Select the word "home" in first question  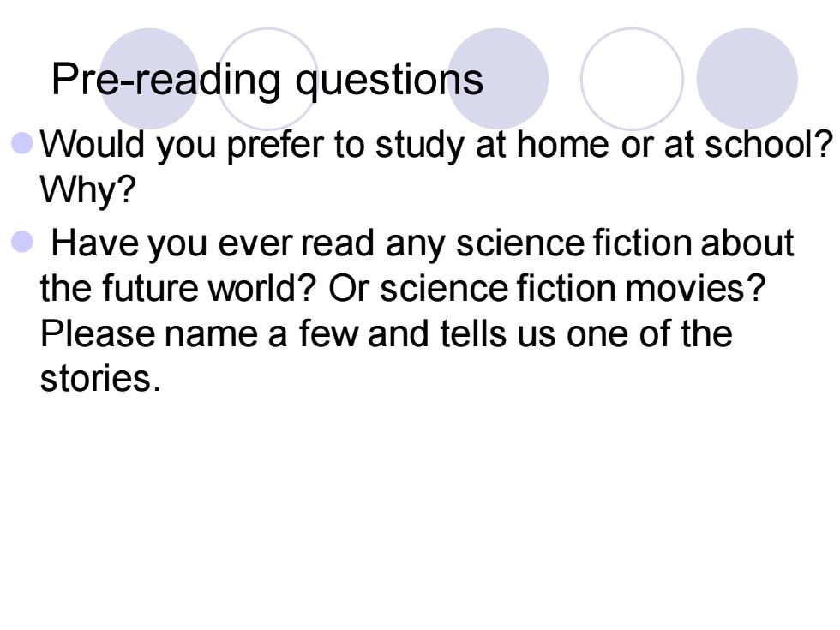point(563,145)
